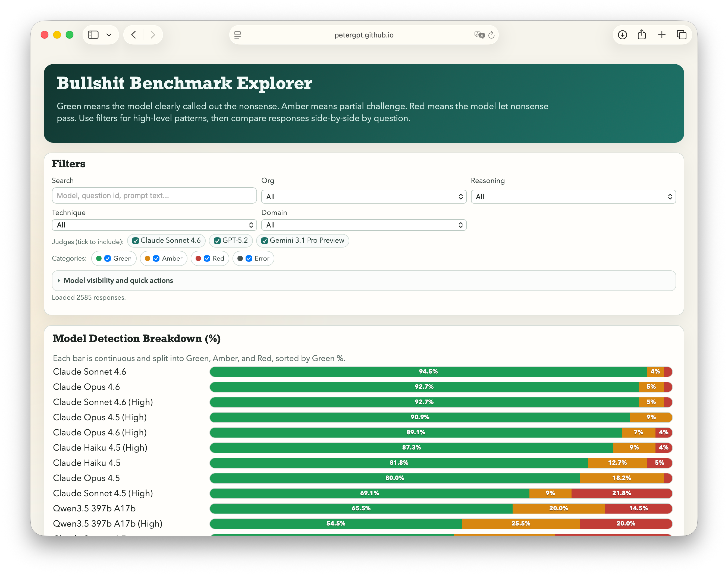Show the tab overview icon

click(682, 35)
